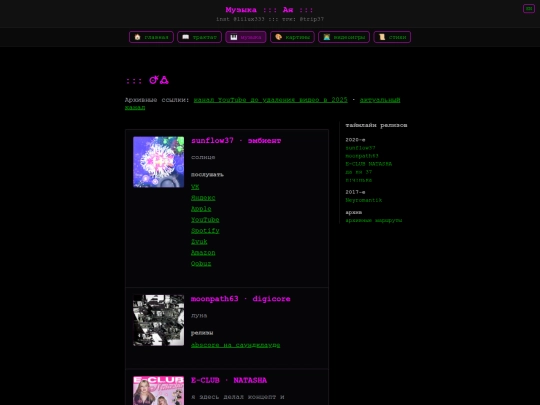The image size is (540, 405).
Task: Click the 'E-CLUB · NATASHA' card heading
Action: click(x=229, y=381)
